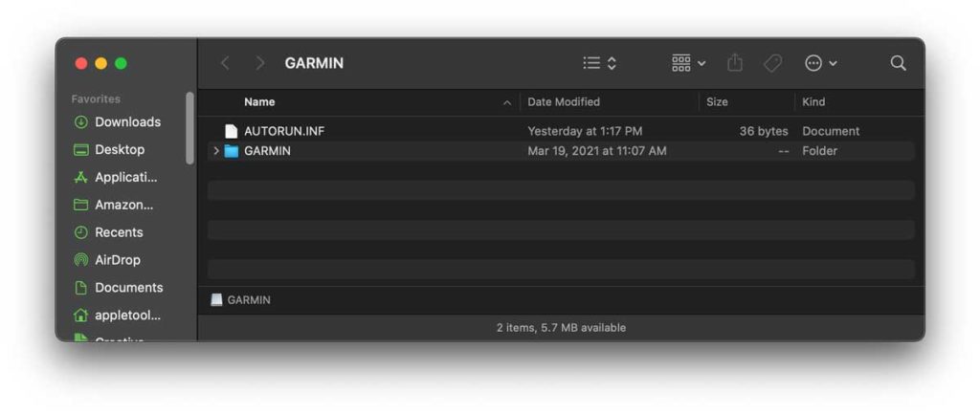Select AirDrop in the sidebar
The width and height of the screenshot is (980, 414).
[117, 260]
